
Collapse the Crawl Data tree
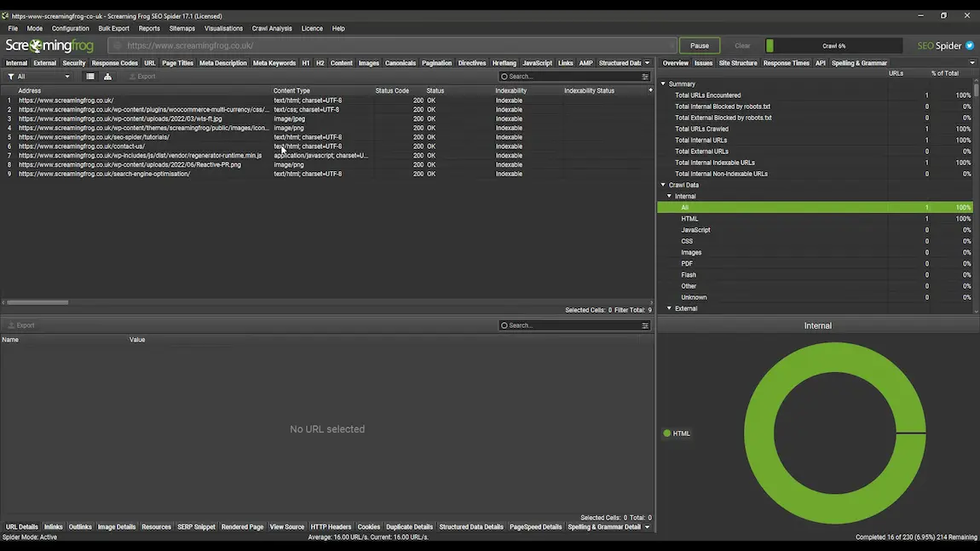[663, 185]
